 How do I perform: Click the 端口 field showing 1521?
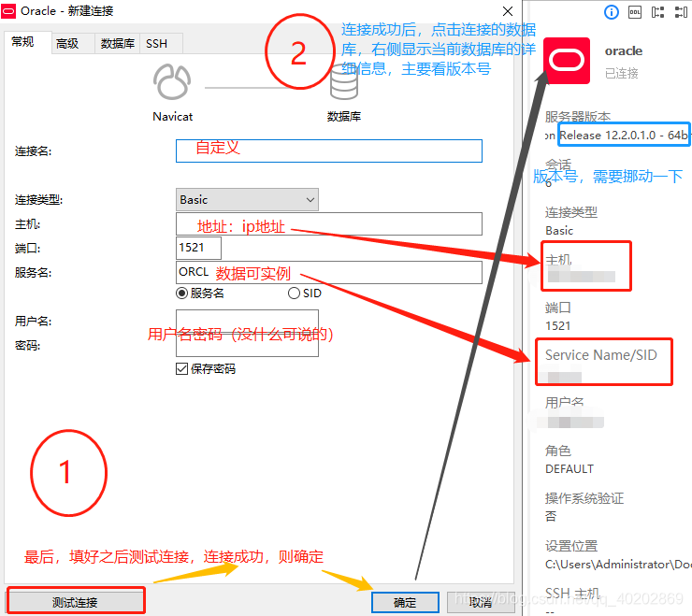click(x=198, y=248)
